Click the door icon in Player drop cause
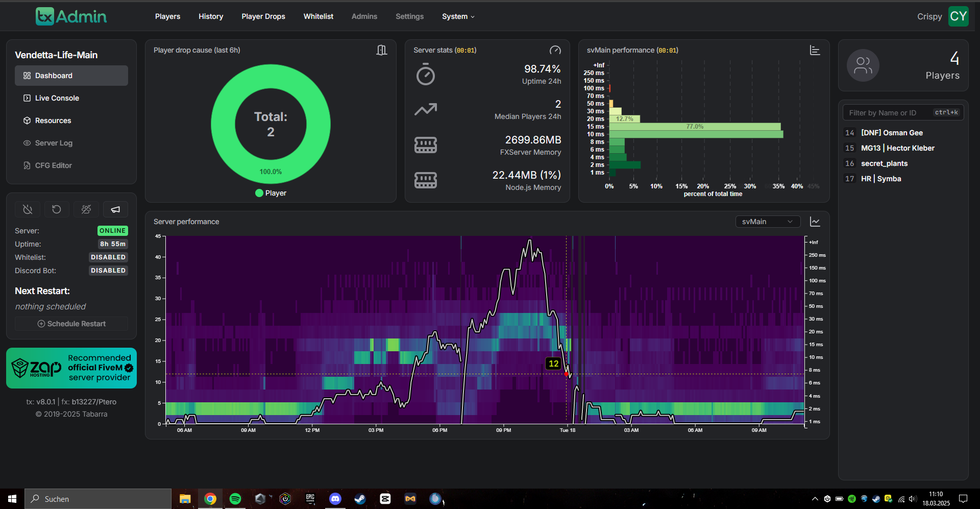 tap(381, 50)
